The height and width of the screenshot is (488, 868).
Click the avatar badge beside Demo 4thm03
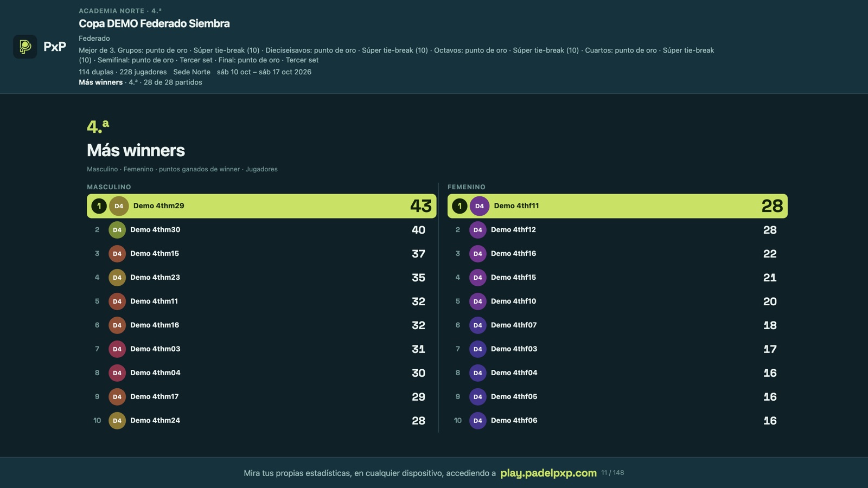[117, 349]
